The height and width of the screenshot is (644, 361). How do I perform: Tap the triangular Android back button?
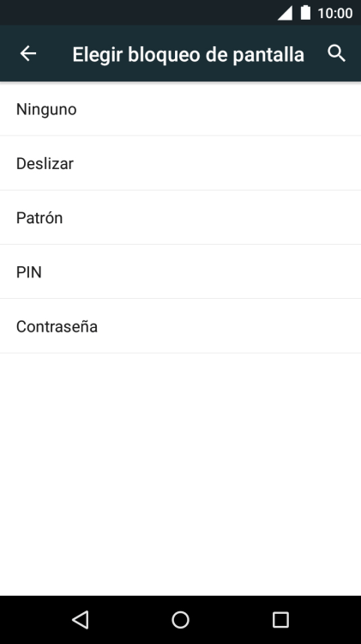click(x=81, y=619)
